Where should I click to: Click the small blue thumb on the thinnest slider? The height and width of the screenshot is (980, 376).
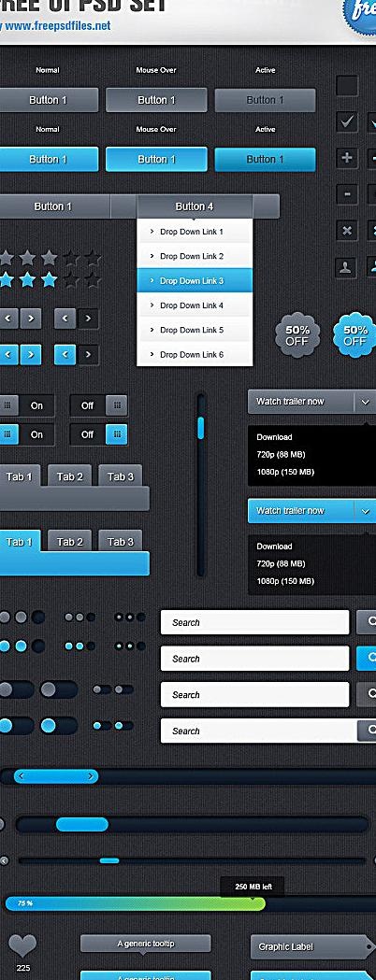click(109, 860)
